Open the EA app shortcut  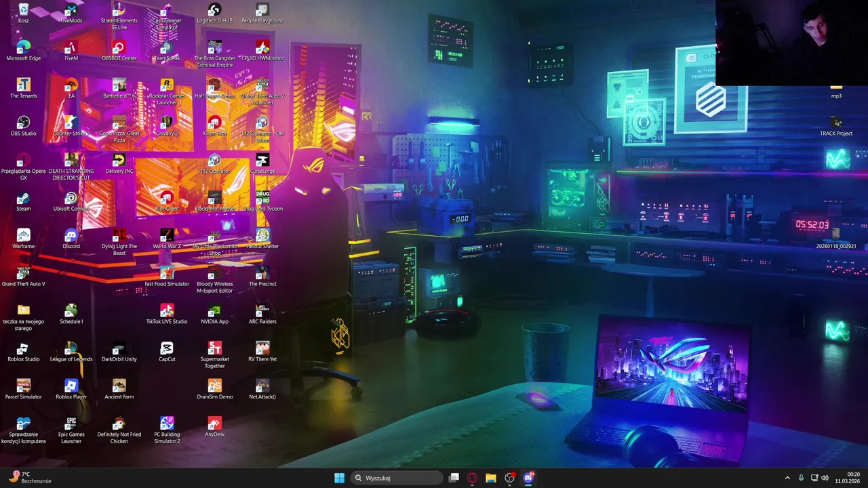tap(71, 88)
